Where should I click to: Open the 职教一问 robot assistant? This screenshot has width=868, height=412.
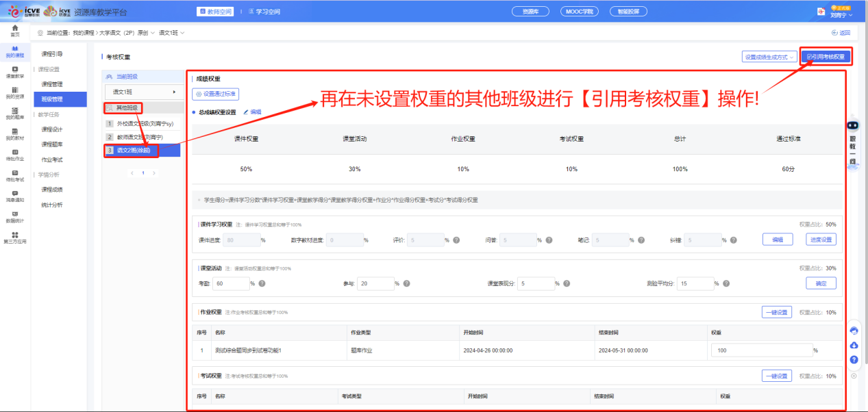[853, 144]
